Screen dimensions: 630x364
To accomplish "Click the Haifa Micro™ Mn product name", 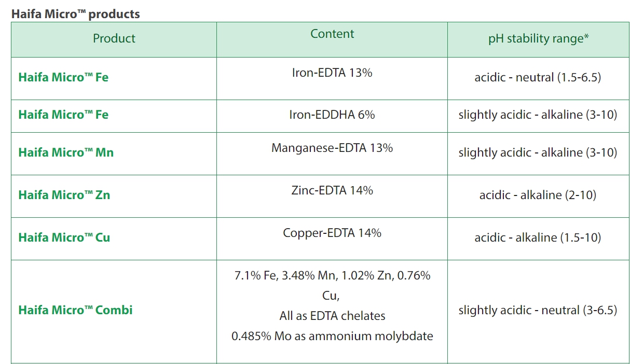I will 66,152.
